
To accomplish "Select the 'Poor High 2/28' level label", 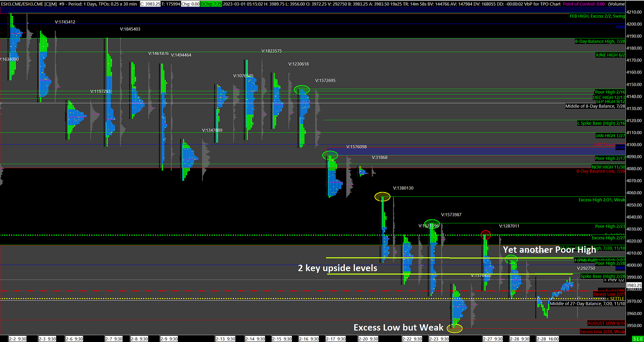I will click(x=610, y=263).
